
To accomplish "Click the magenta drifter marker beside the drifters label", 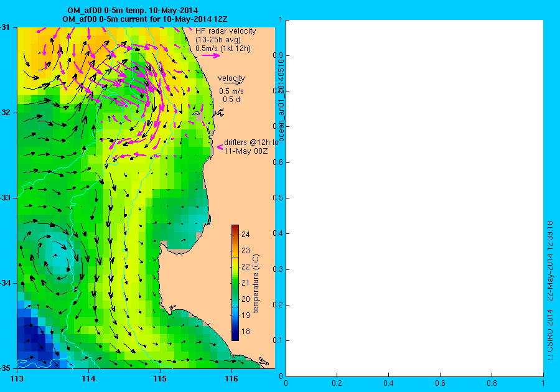I will 220,147.
